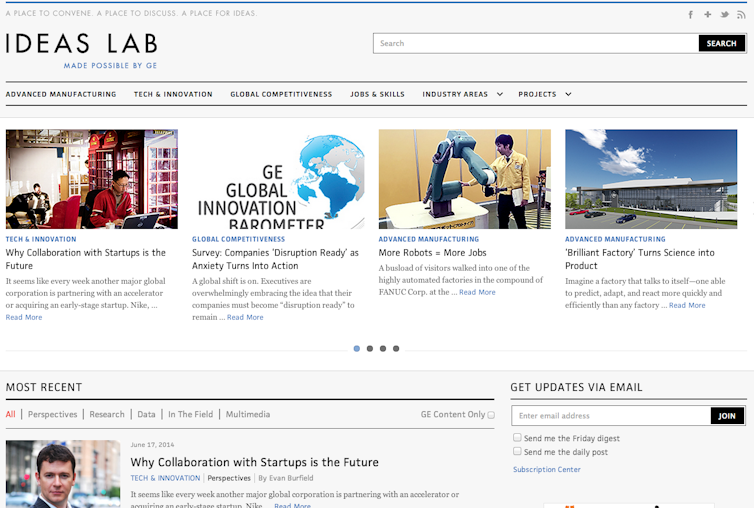Select the Projects menu label
The image size is (754, 508).
coord(537,94)
